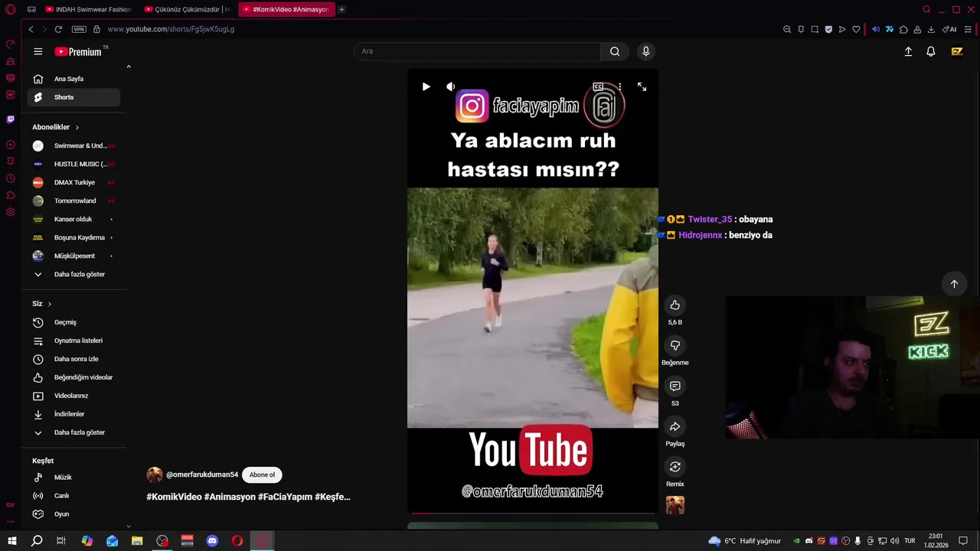Open Opera easy setup sliders icon
The width and height of the screenshot is (980, 551).
968,29
